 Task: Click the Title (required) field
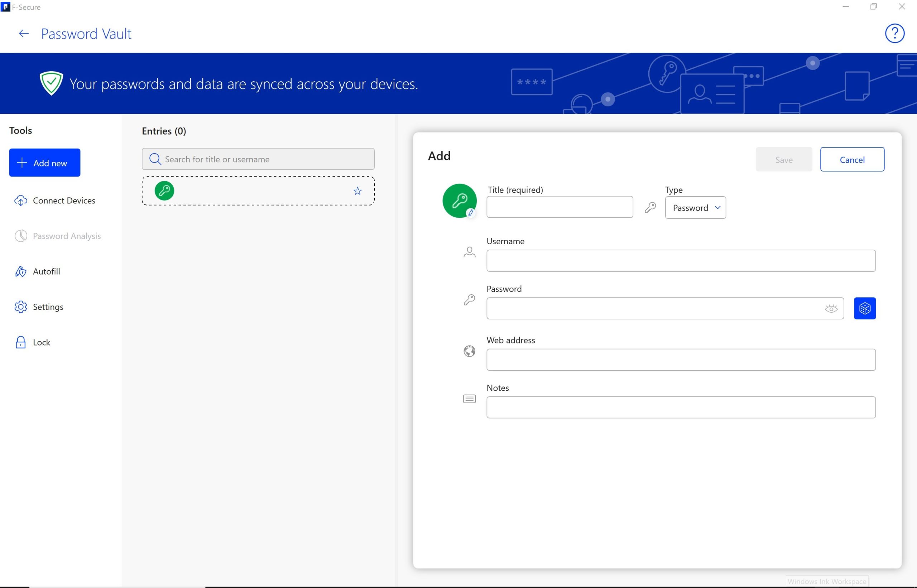(559, 207)
